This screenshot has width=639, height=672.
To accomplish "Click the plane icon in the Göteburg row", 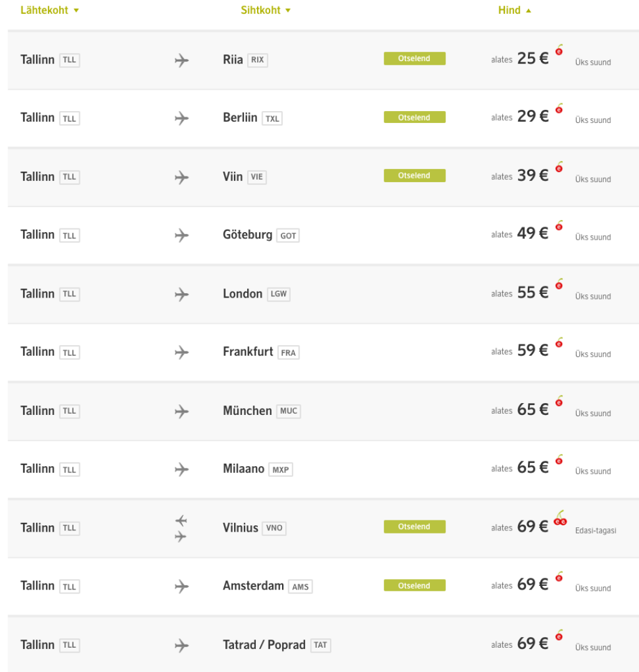I will click(182, 235).
